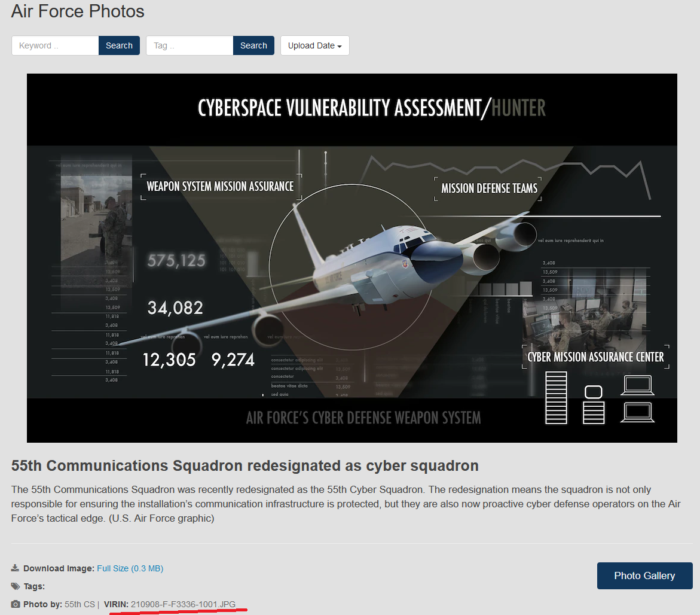Image resolution: width=700 pixels, height=615 pixels.
Task: Click the Keyword search input field
Action: [56, 45]
